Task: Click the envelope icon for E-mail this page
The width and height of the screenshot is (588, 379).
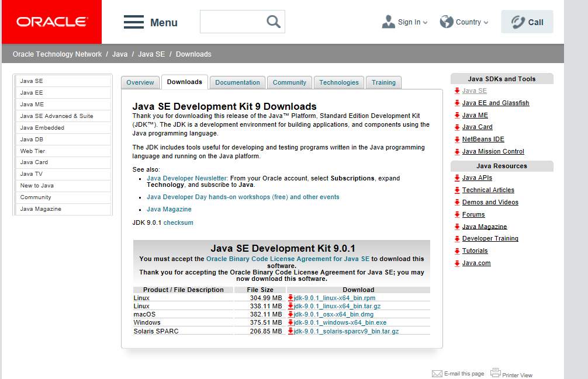Action: point(437,374)
